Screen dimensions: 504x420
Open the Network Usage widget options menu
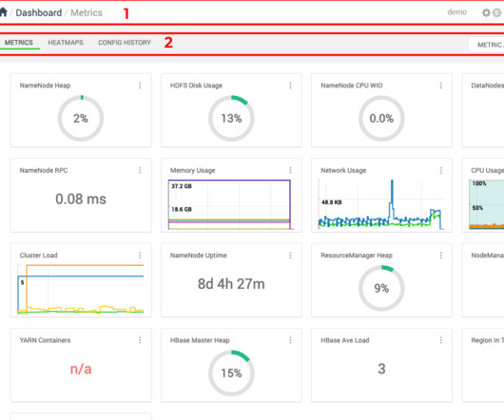pos(440,170)
